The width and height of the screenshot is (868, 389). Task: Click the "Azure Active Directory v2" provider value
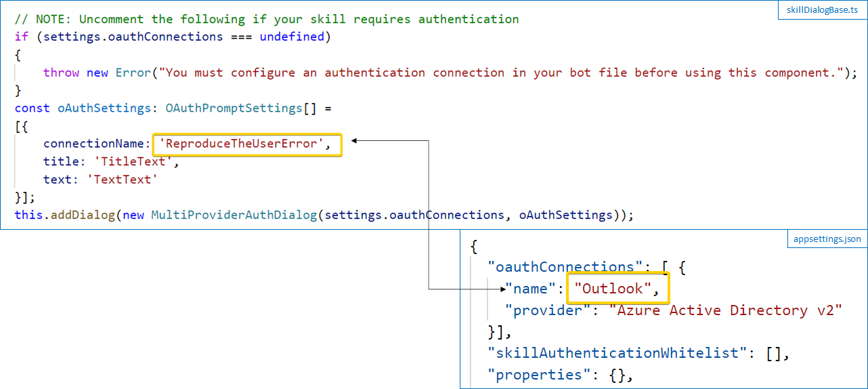[x=726, y=310]
